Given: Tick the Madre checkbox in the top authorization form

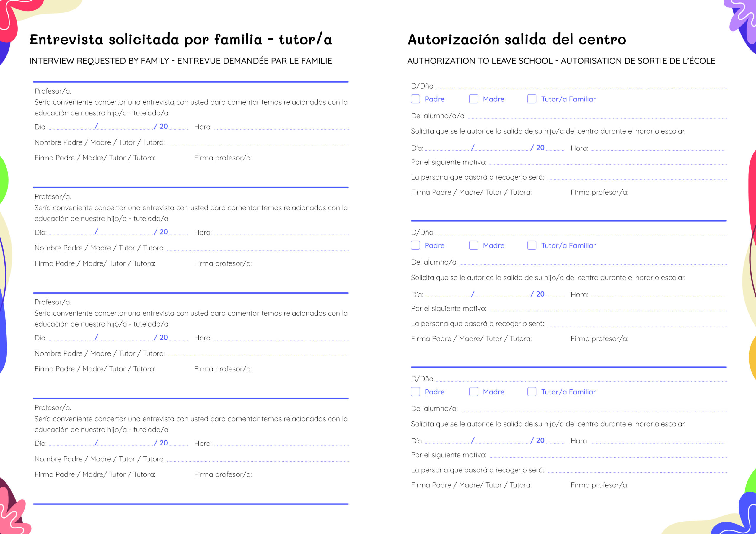Looking at the screenshot, I should (x=473, y=99).
